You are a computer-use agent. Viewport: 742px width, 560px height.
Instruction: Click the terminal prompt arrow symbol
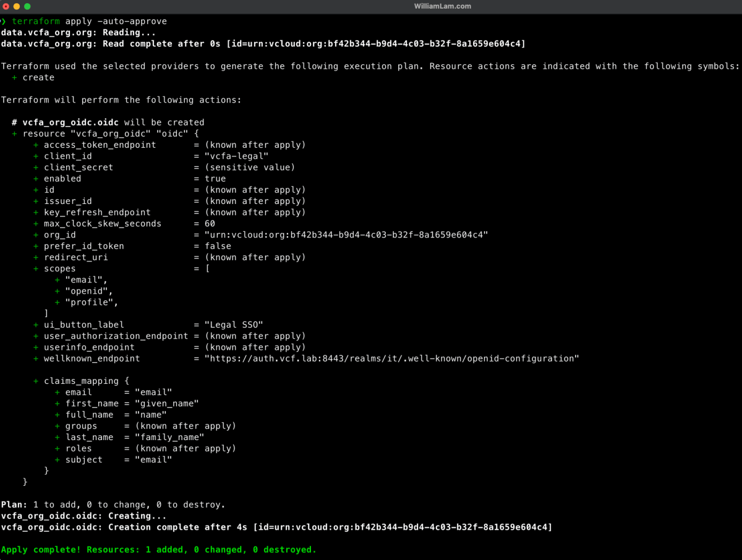(5, 20)
